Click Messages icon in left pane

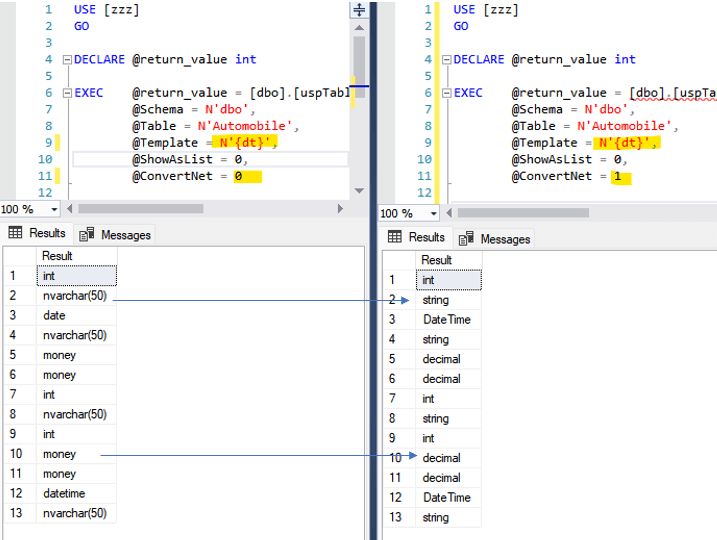(87, 235)
